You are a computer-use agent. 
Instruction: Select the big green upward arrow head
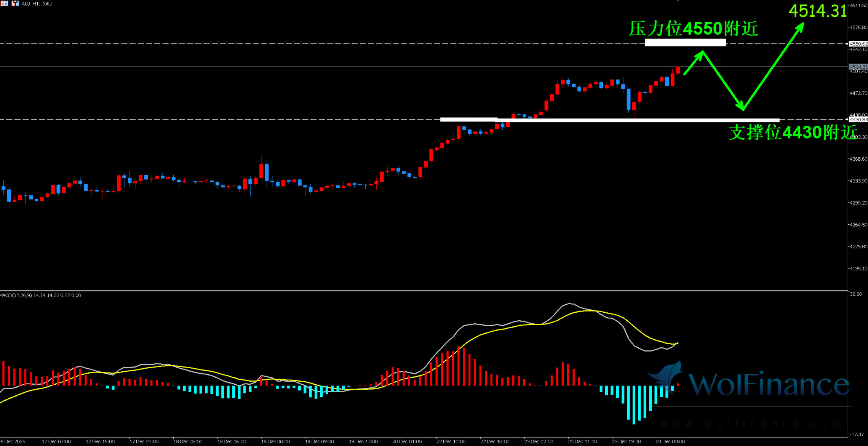pyautogui.click(x=801, y=26)
